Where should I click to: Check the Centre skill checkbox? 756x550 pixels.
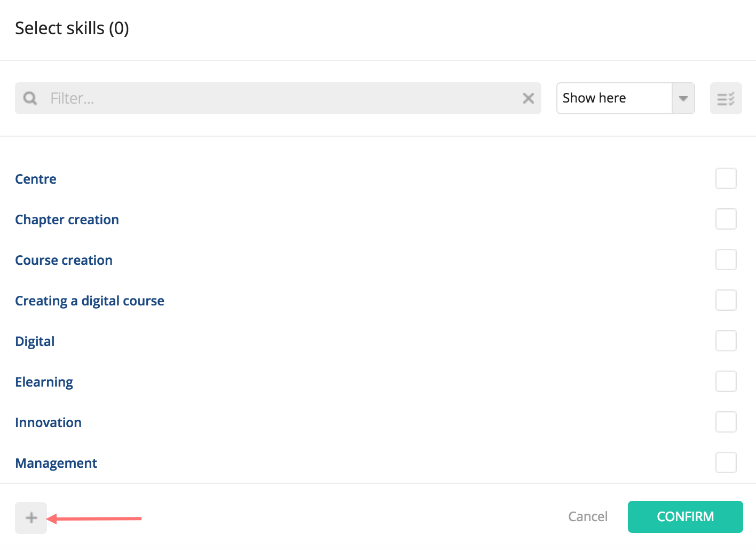coord(726,178)
